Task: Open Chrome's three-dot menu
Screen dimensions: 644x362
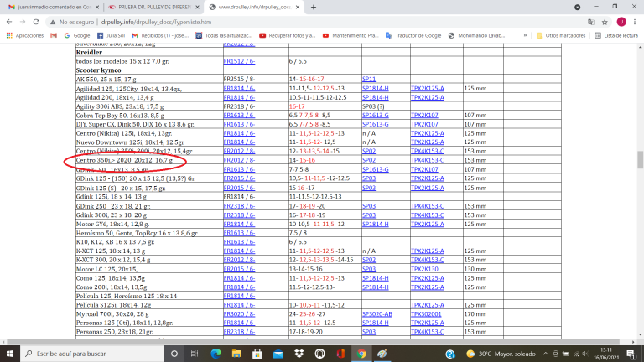Action: click(x=635, y=22)
